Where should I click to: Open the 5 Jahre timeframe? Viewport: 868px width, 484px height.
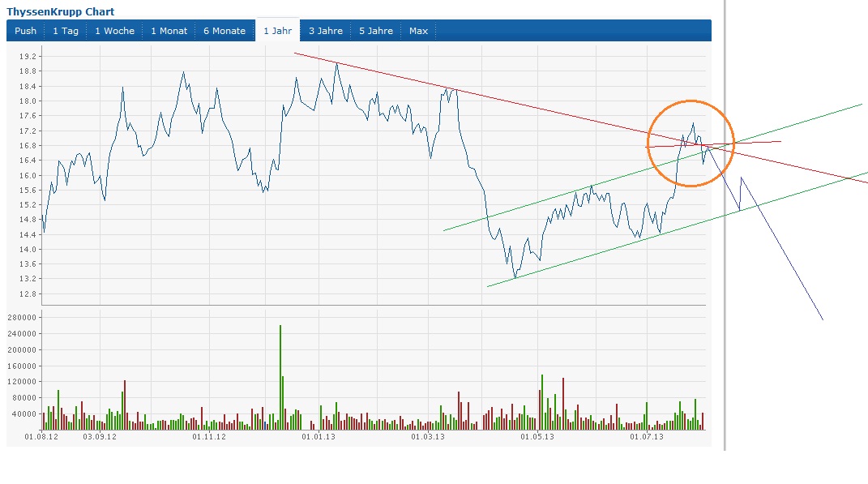pos(376,31)
